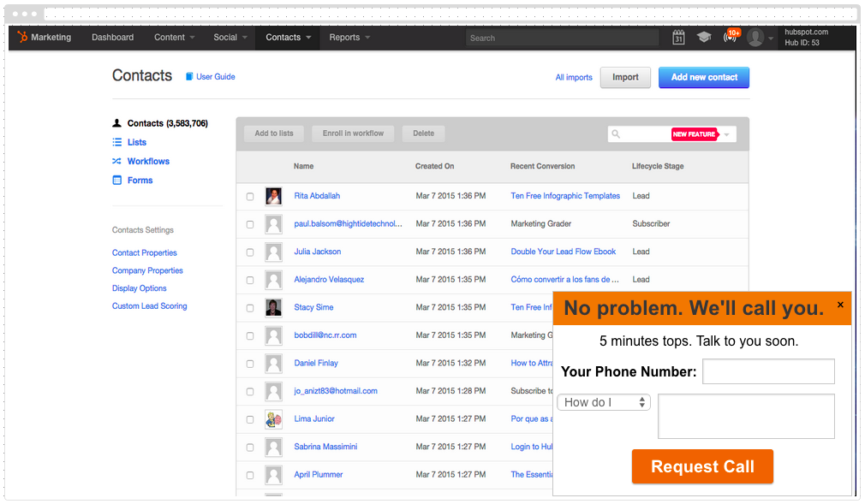This screenshot has width=865, height=504.
Task: Open notifications icon with 10+ badge
Action: [x=731, y=38]
